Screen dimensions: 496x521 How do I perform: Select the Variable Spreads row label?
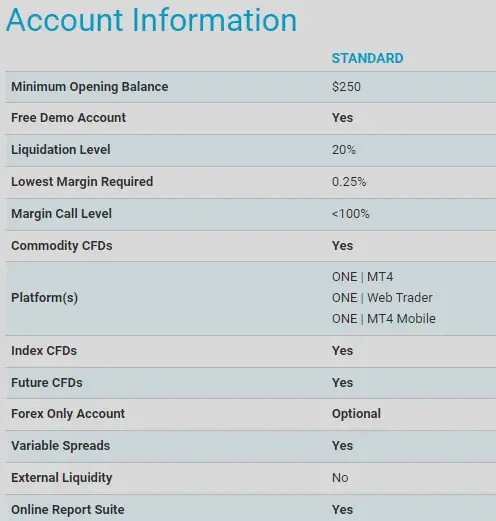[x=60, y=446]
